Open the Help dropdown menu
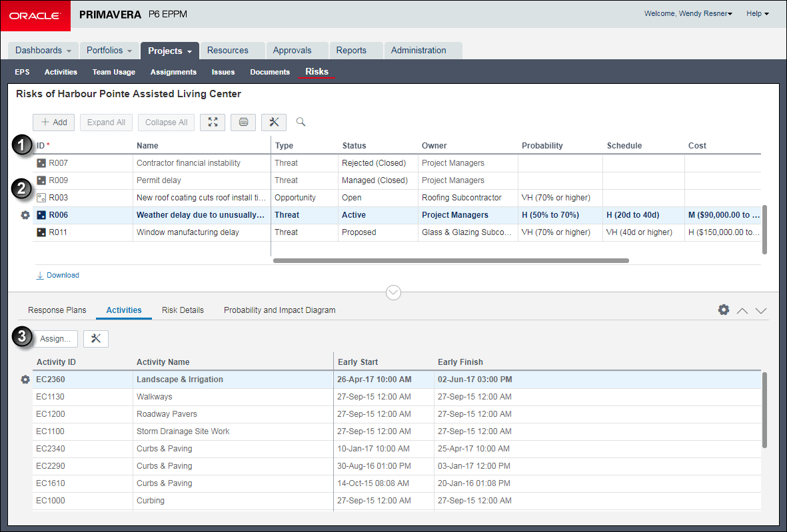The width and height of the screenshot is (787, 532). 757,13
